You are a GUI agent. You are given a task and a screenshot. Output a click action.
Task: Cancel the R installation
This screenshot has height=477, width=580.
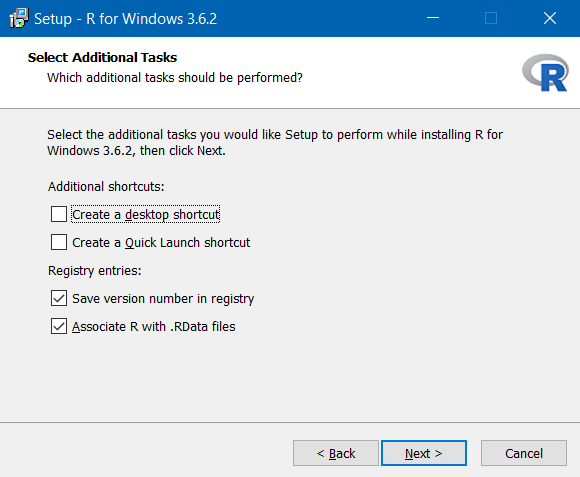click(524, 453)
